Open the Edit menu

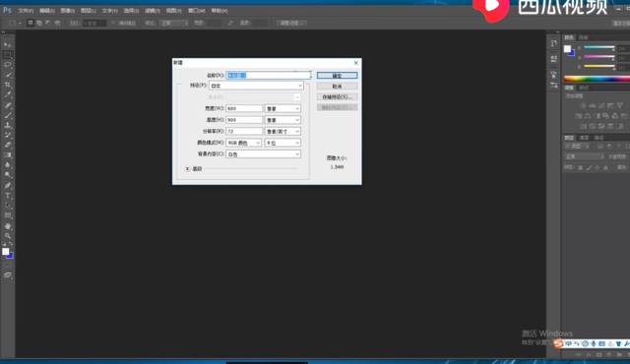pos(46,11)
